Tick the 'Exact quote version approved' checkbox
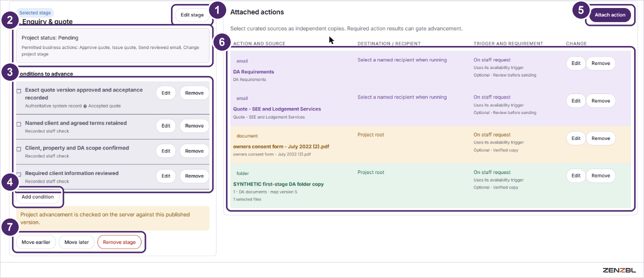The height and width of the screenshot is (278, 644). coord(19,91)
